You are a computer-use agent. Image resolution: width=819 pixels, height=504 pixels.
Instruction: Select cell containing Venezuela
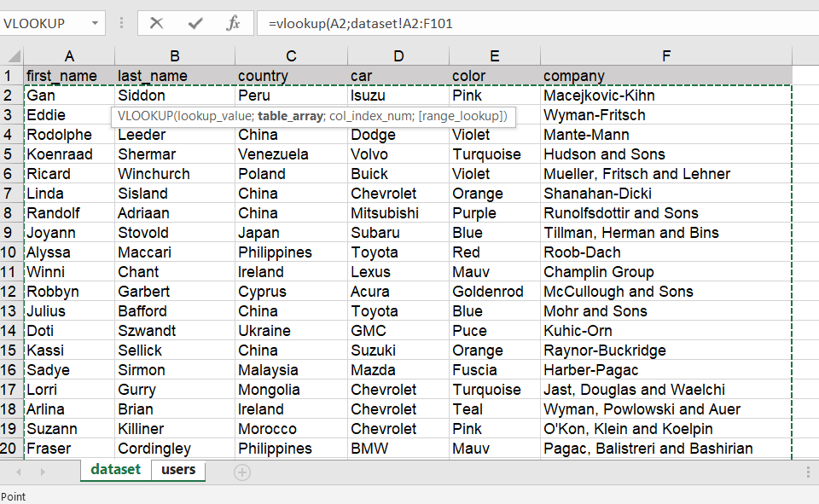[291, 154]
